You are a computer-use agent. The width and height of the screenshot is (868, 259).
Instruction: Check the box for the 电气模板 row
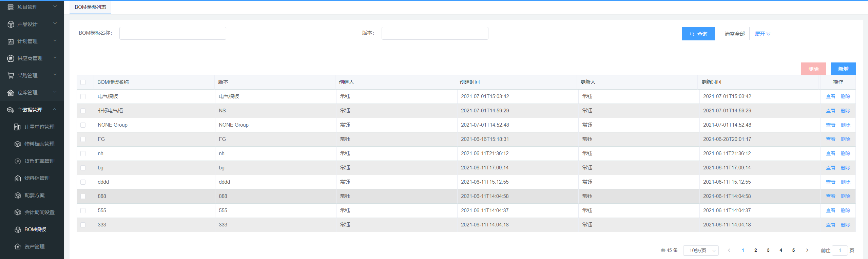[83, 96]
